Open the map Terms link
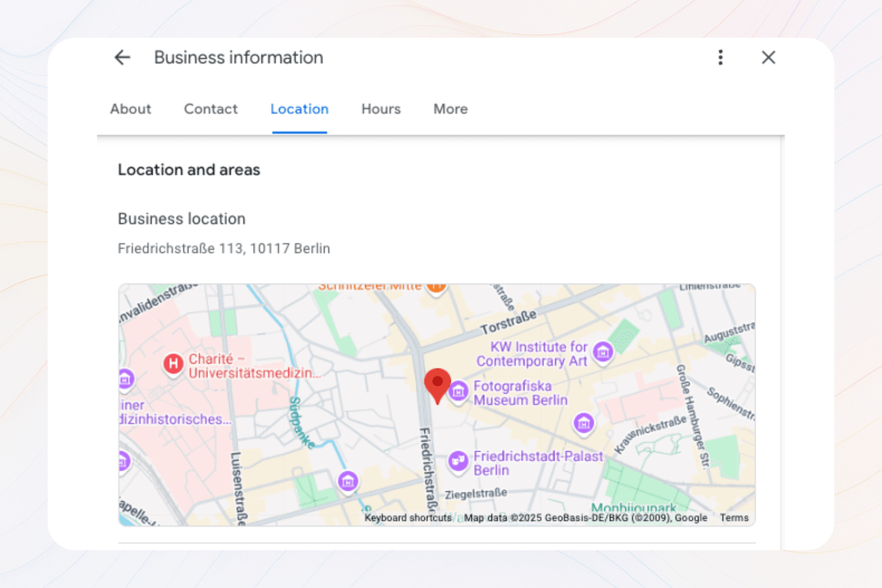This screenshot has width=882, height=588. (x=734, y=518)
